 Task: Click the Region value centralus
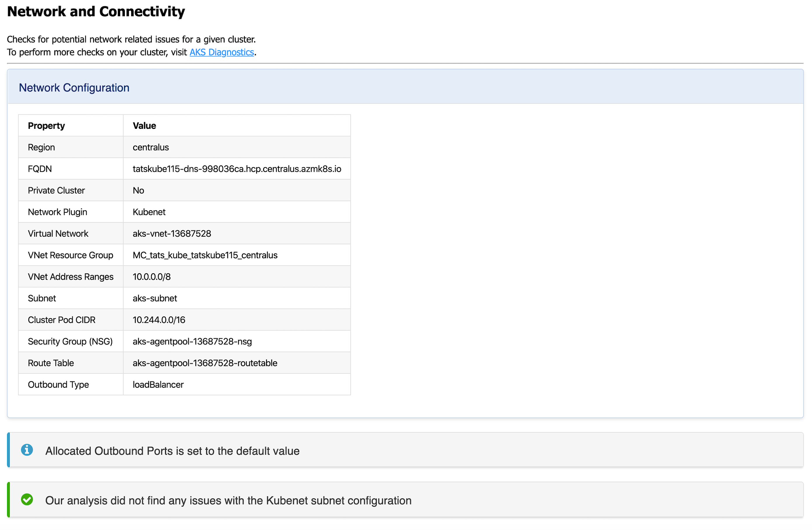(x=150, y=147)
